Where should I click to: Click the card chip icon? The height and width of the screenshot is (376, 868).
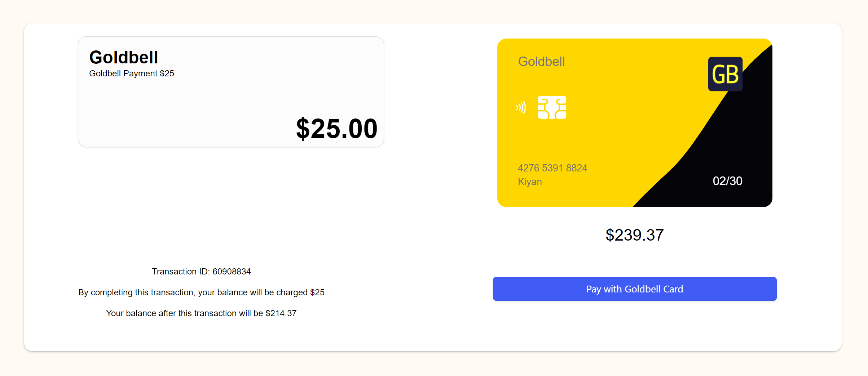point(552,107)
